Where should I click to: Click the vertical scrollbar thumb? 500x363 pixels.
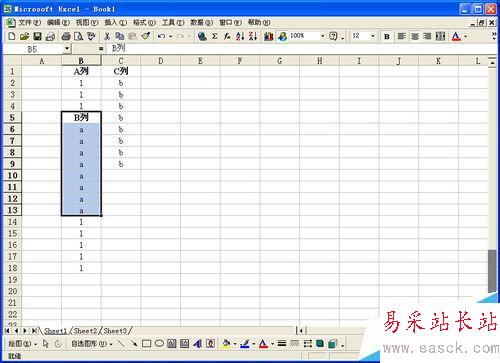[x=492, y=271]
